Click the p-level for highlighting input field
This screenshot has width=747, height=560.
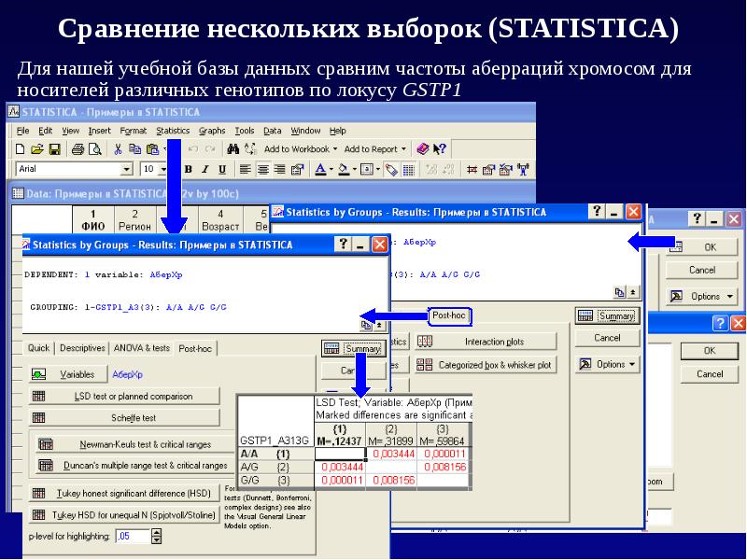(x=130, y=537)
